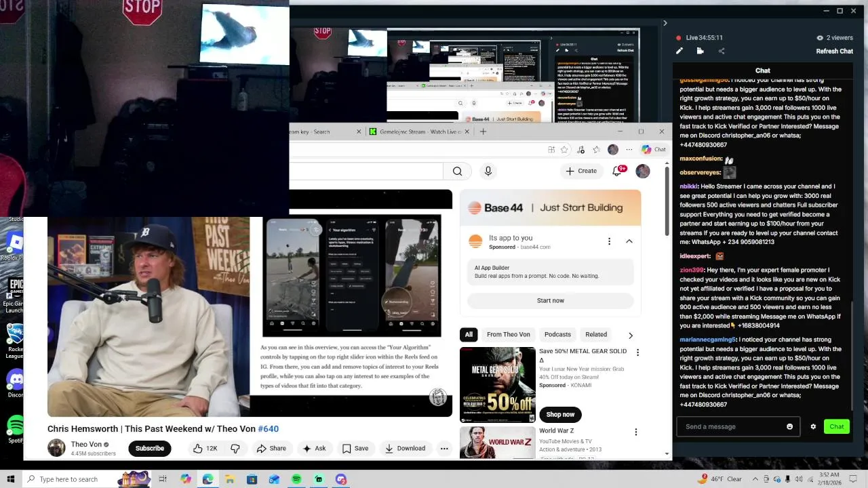
Task: Open the Edge Copilot Chat button
Action: pos(654,149)
